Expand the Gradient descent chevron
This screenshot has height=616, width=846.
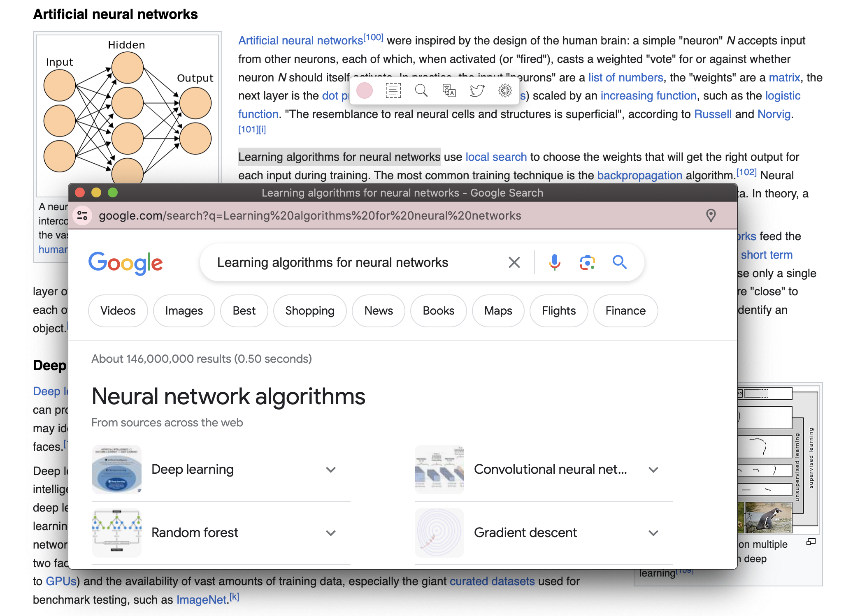click(653, 533)
